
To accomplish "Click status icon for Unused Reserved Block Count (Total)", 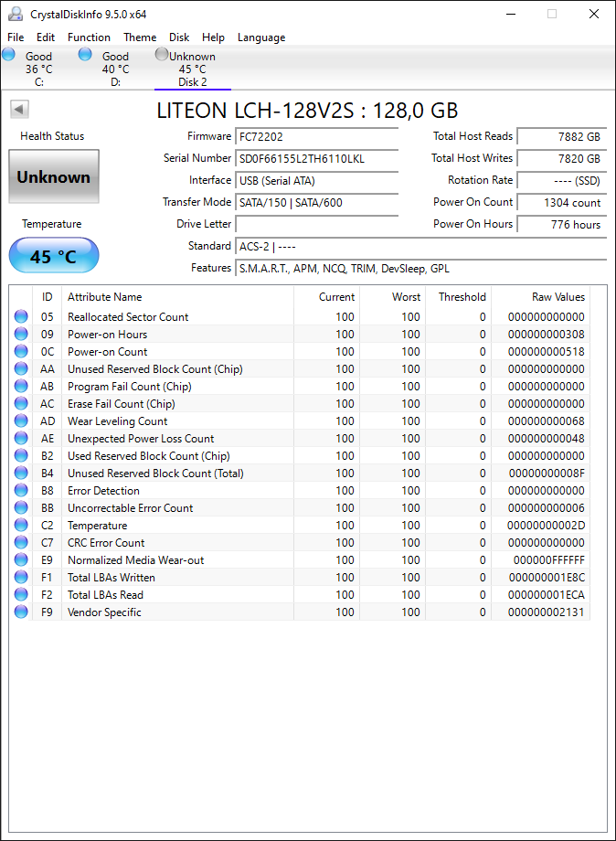I will 21,473.
